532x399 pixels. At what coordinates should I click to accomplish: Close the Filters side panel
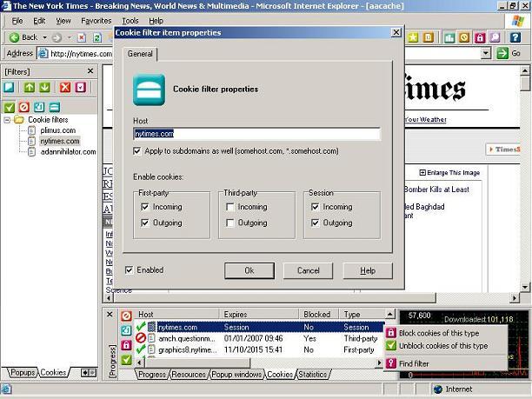click(90, 71)
